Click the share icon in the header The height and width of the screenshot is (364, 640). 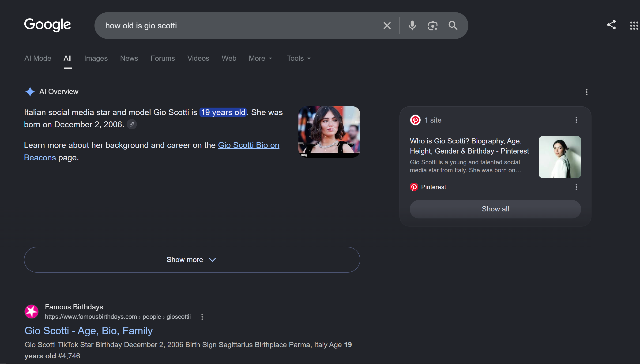coord(611,25)
